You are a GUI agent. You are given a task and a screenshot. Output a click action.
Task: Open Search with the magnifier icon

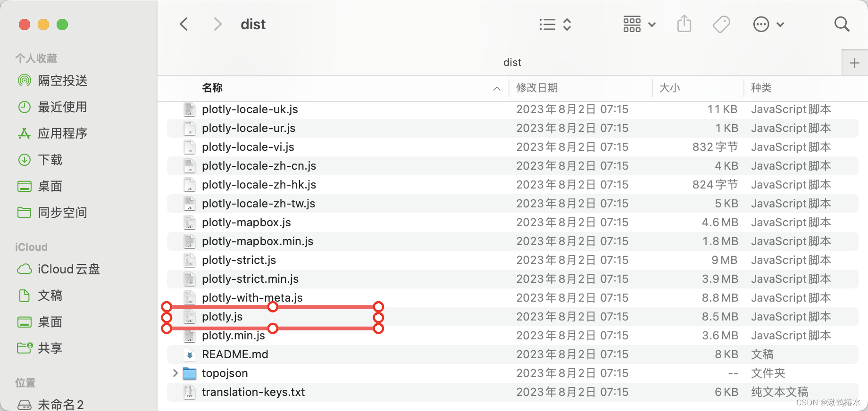[x=842, y=24]
